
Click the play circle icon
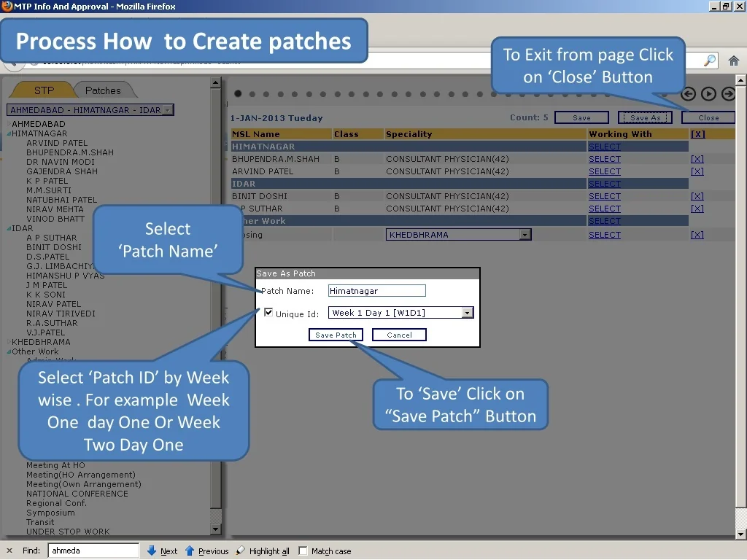(708, 93)
